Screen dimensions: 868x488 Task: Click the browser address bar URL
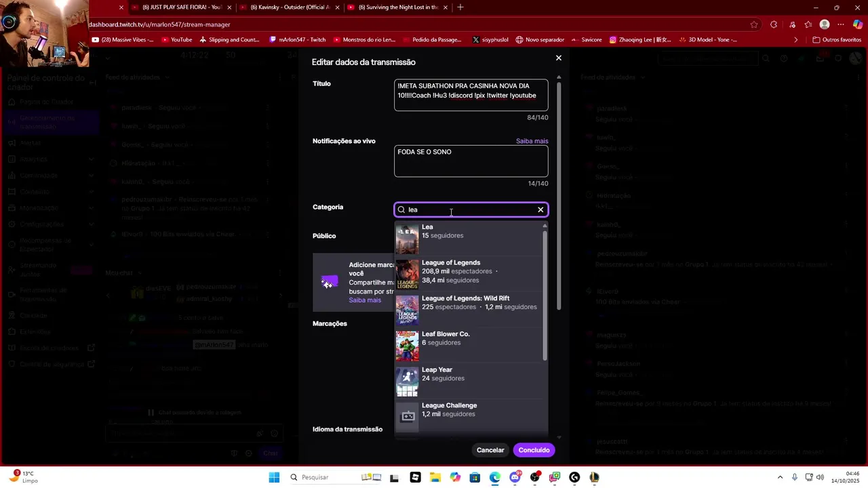159,24
